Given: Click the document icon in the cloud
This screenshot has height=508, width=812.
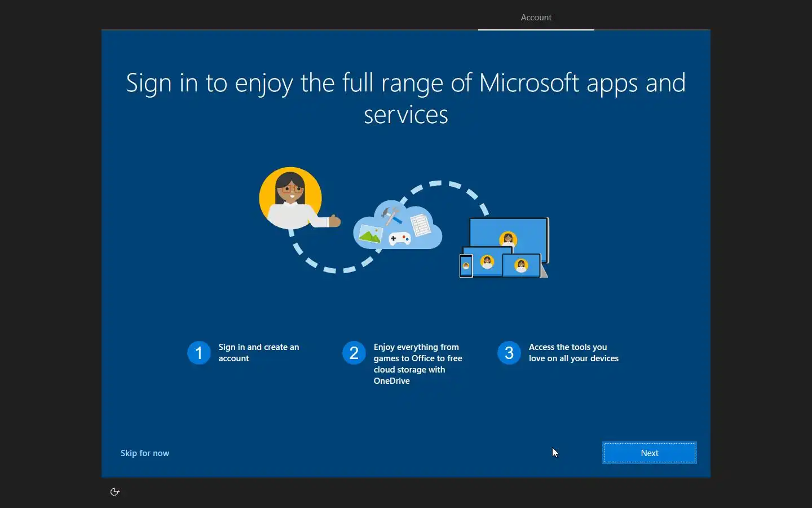Looking at the screenshot, I should click(421, 225).
